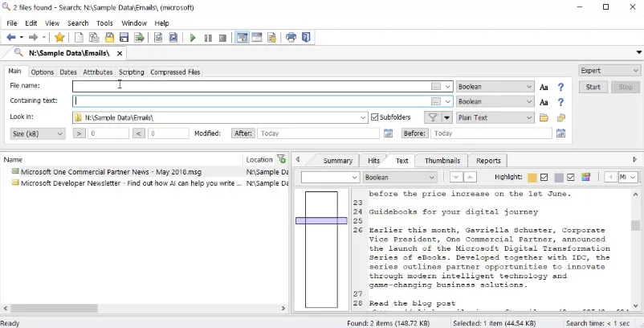
Task: Open Favorites with the star icon
Action: (59, 38)
